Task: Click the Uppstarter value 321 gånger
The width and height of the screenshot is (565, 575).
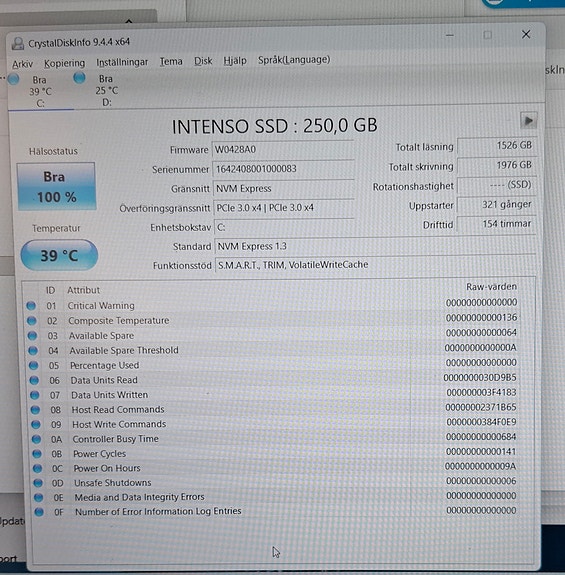Action: coord(496,205)
